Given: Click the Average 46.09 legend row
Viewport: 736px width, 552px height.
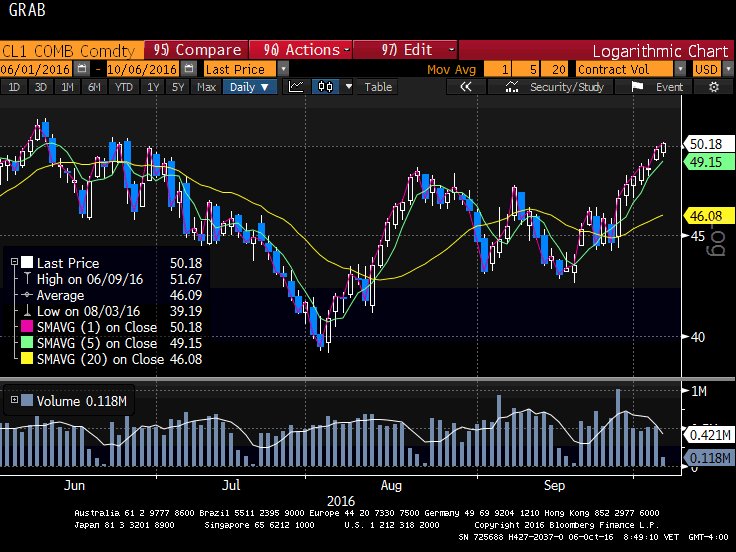Looking at the screenshot, I should coord(113,295).
